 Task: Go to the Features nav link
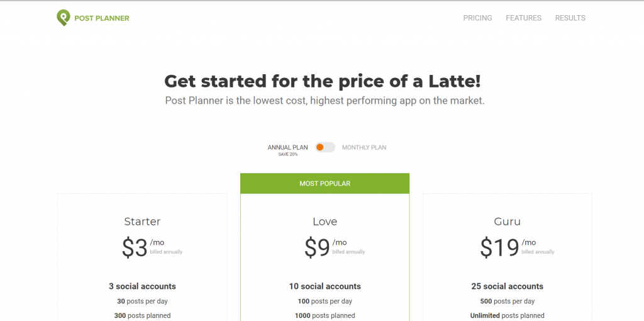523,18
